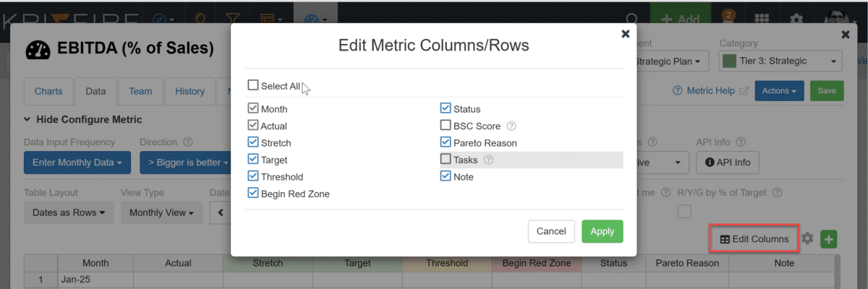Switch to the Charts tab
This screenshot has height=289, width=868.
[x=48, y=91]
